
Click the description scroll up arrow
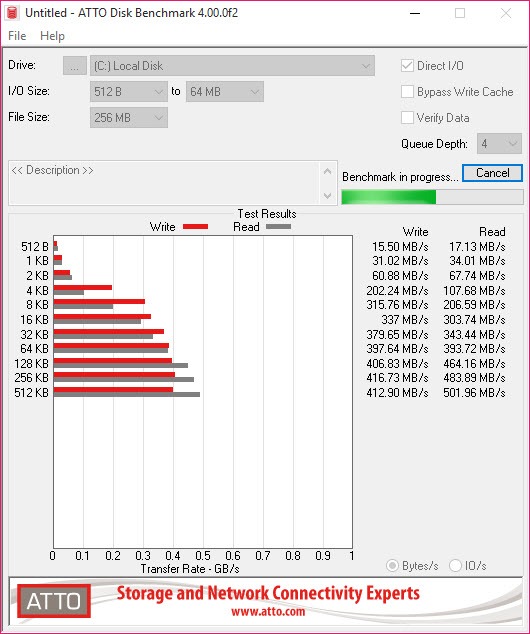(327, 172)
